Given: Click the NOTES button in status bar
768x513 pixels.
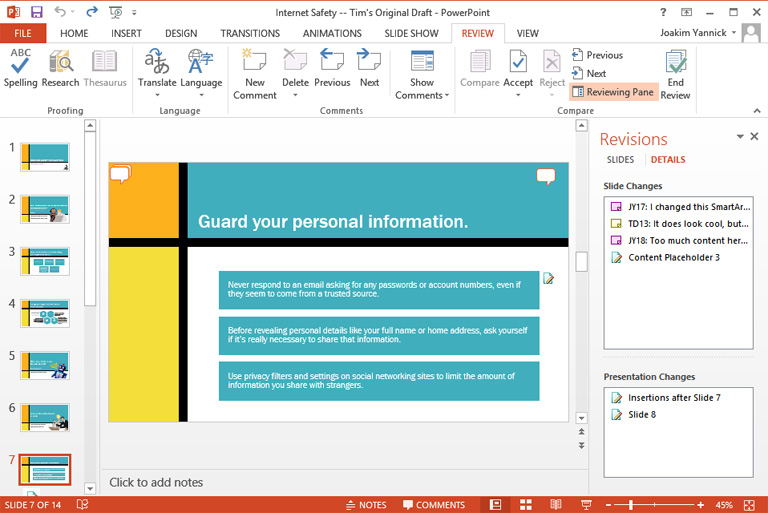Looking at the screenshot, I should (x=365, y=505).
